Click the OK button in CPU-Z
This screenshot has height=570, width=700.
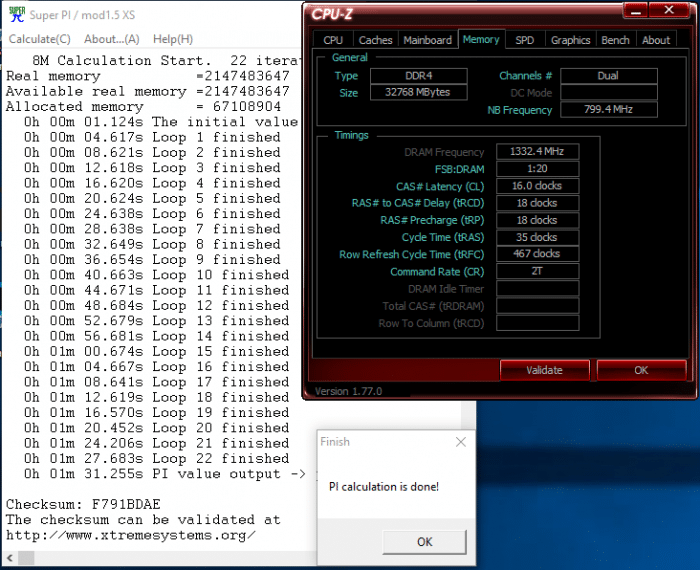[641, 370]
